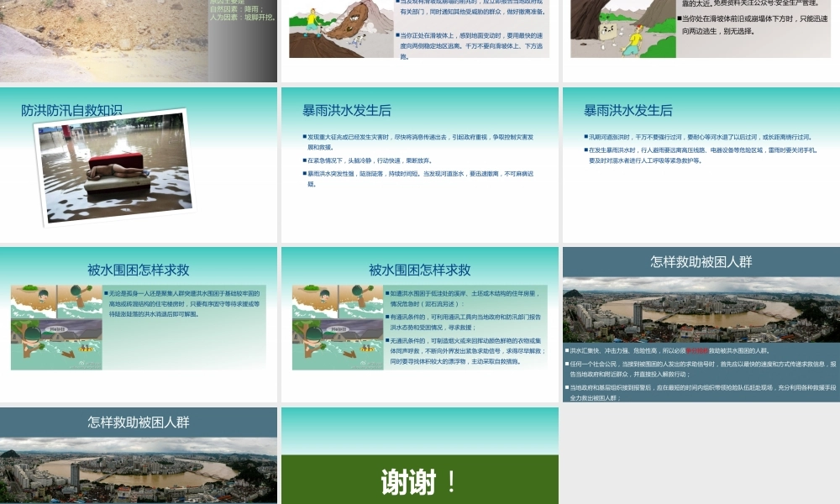Click the muddy landslide slope photo
This screenshot has height=504, width=840.
coord(104,40)
